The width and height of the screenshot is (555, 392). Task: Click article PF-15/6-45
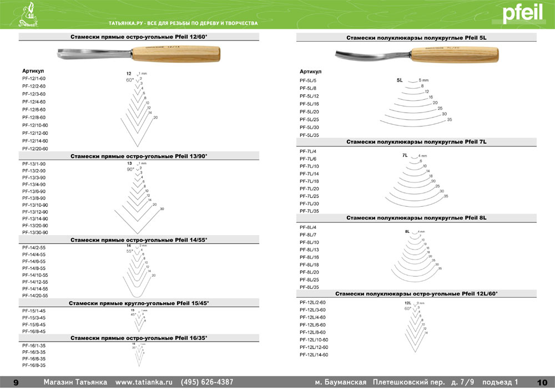coord(34,324)
